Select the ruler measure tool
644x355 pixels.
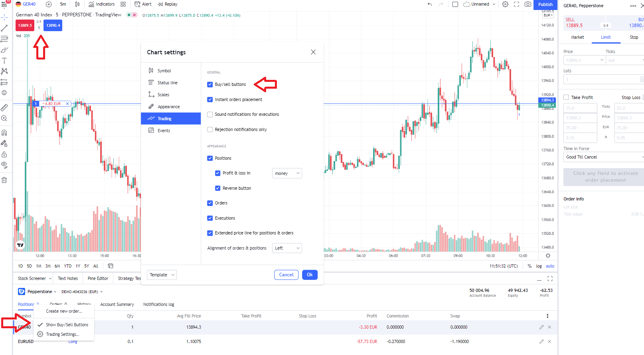[4, 107]
